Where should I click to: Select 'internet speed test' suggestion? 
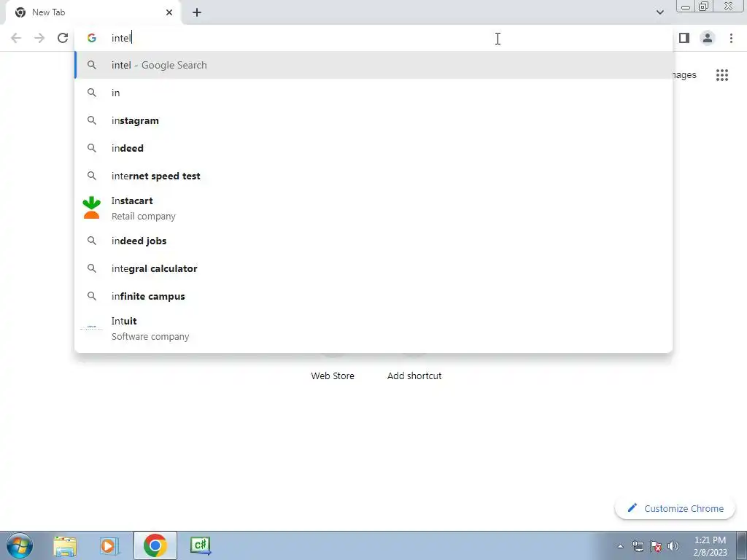tap(373, 176)
